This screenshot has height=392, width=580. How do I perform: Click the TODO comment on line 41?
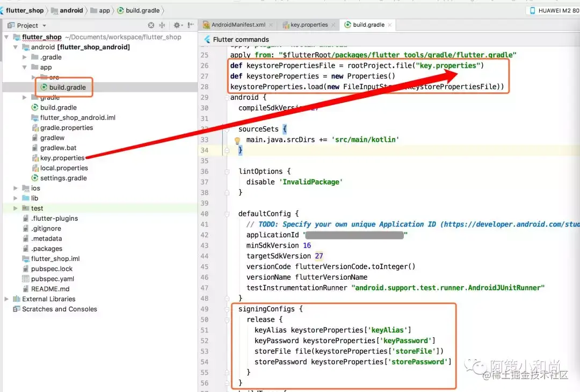coord(413,224)
